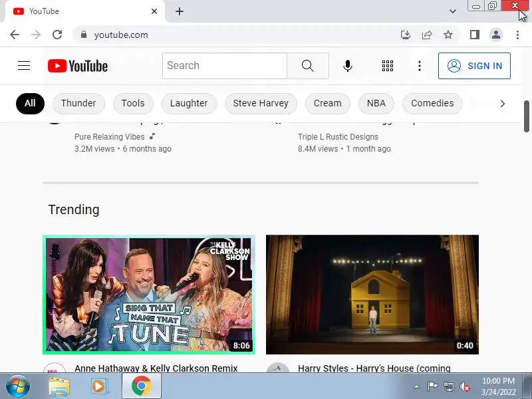532x399 pixels.
Task: Show more filter chips with right arrow
Action: tap(503, 104)
